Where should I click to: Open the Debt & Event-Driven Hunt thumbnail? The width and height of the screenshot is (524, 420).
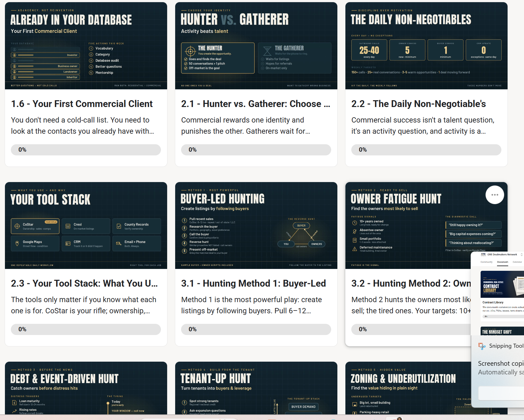coord(86,388)
